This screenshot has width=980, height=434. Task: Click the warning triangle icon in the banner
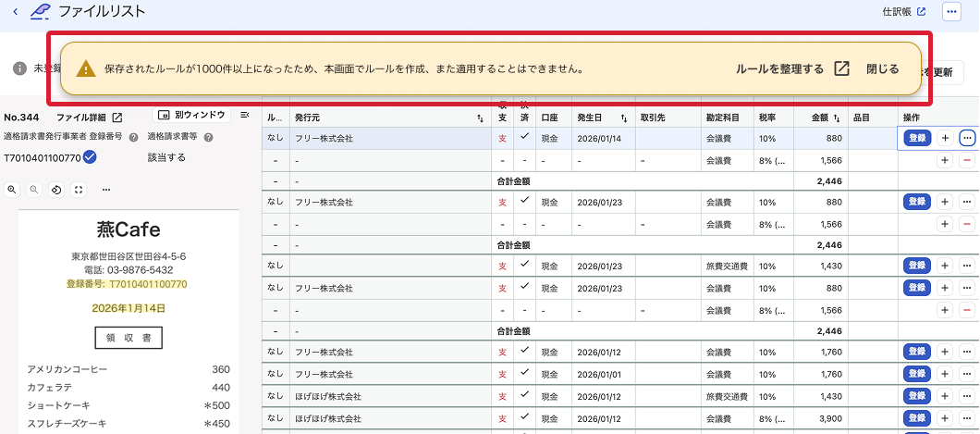[86, 68]
